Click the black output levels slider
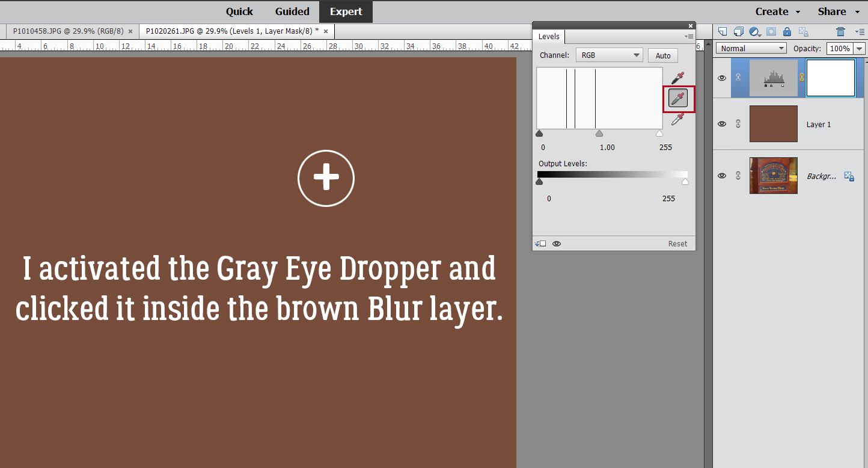Viewport: 868px width, 468px height. pyautogui.click(x=539, y=181)
